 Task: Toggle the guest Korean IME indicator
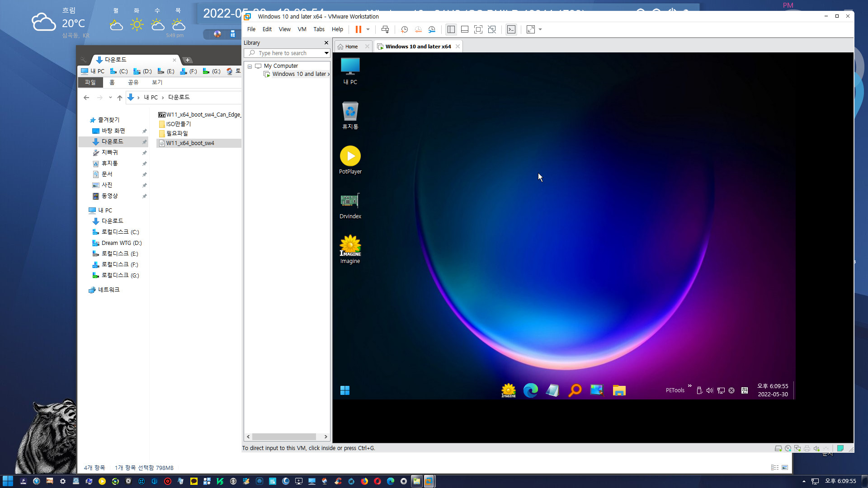[x=744, y=390]
